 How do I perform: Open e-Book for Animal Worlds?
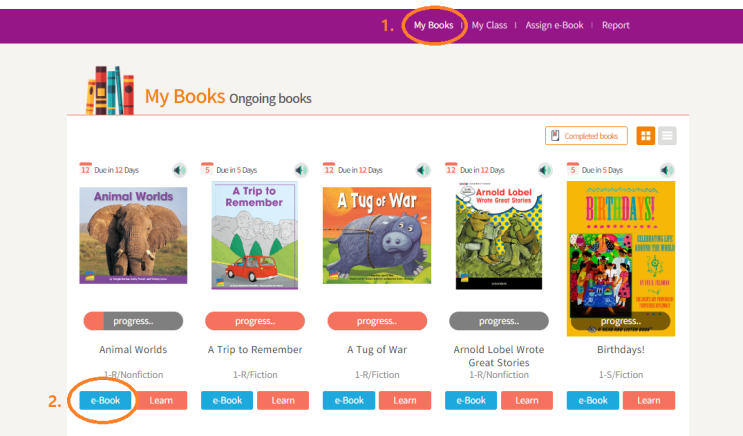105,400
